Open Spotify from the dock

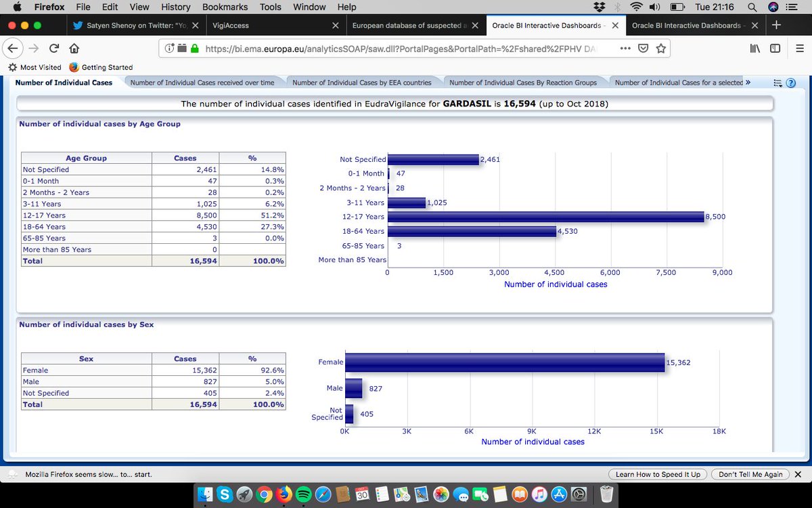coord(303,494)
